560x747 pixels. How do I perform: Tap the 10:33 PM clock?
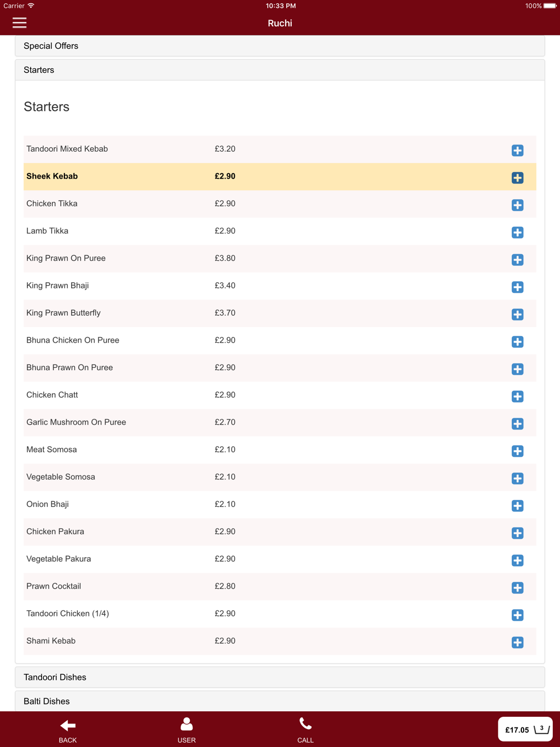(281, 6)
